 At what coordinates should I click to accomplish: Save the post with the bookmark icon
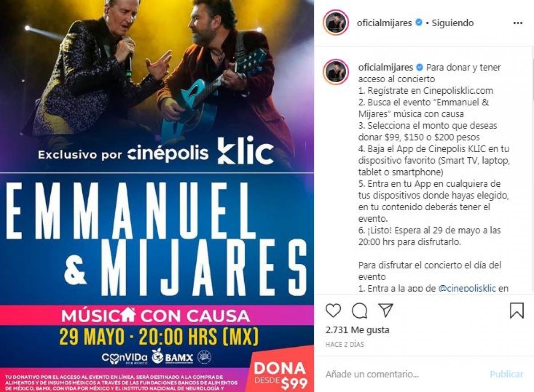pos(517,310)
